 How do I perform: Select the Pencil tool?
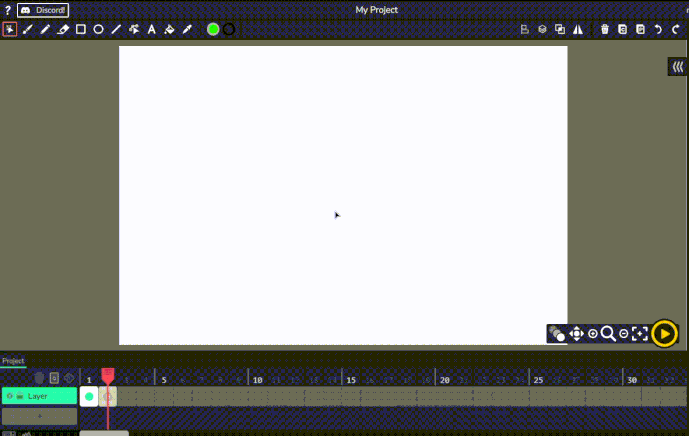coord(45,29)
